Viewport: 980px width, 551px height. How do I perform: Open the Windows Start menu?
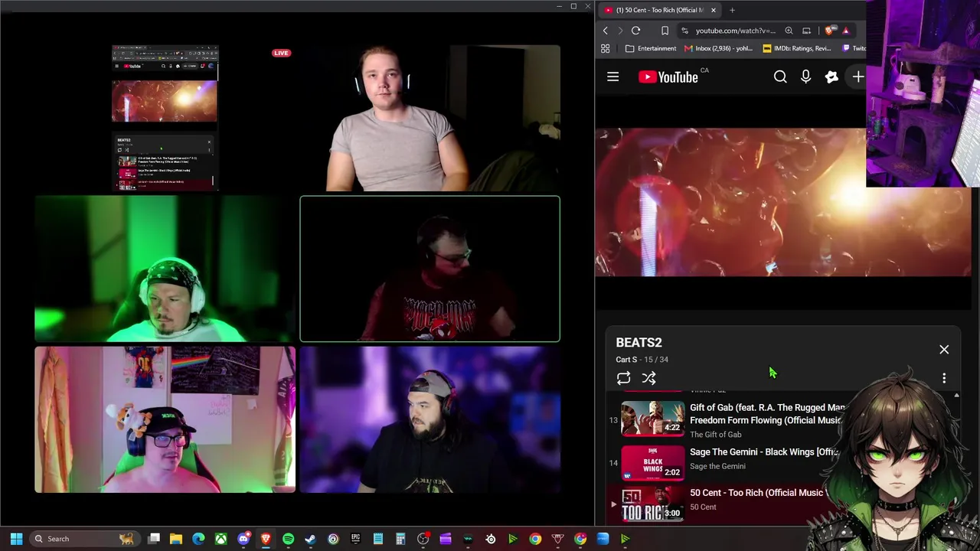(x=16, y=539)
